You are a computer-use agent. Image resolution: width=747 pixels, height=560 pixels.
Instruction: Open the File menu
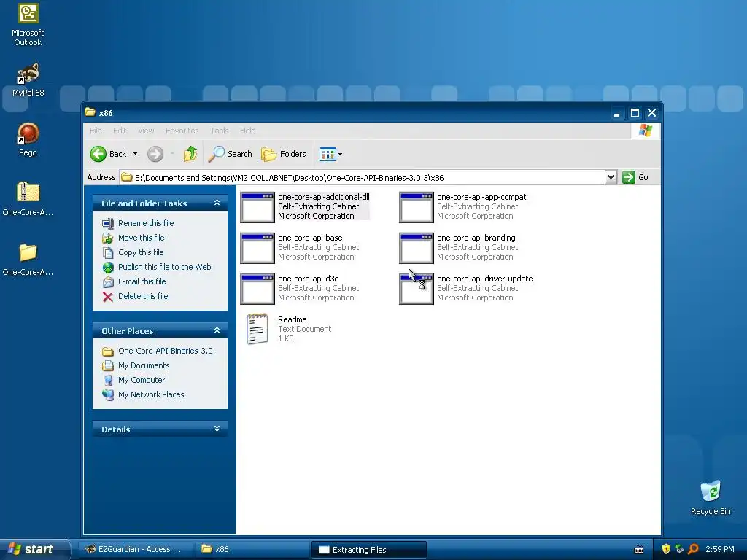(x=96, y=131)
